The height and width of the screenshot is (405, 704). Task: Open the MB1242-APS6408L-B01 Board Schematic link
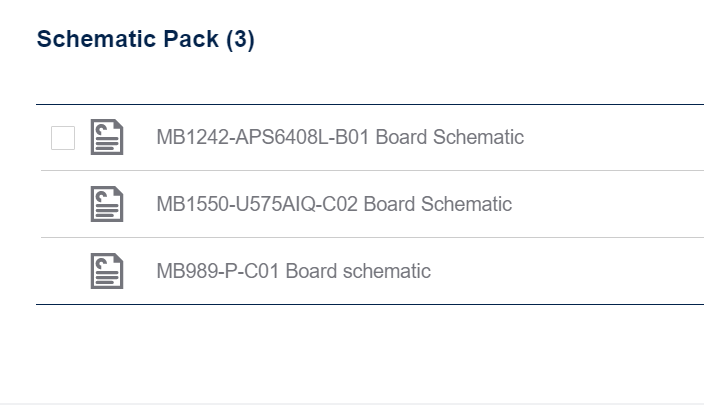click(340, 137)
